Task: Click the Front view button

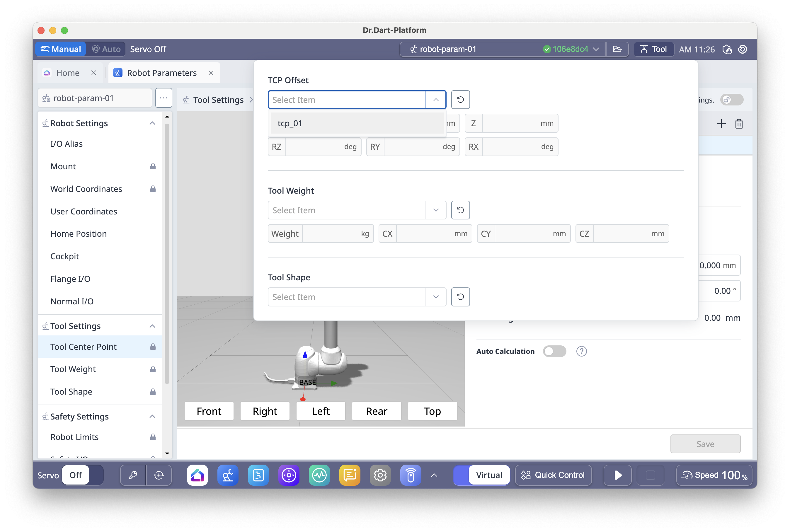Action: (209, 411)
